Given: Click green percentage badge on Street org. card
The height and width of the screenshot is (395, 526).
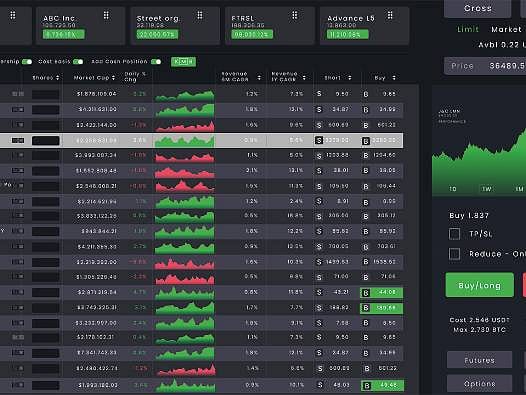Looking at the screenshot, I should click(x=157, y=34).
